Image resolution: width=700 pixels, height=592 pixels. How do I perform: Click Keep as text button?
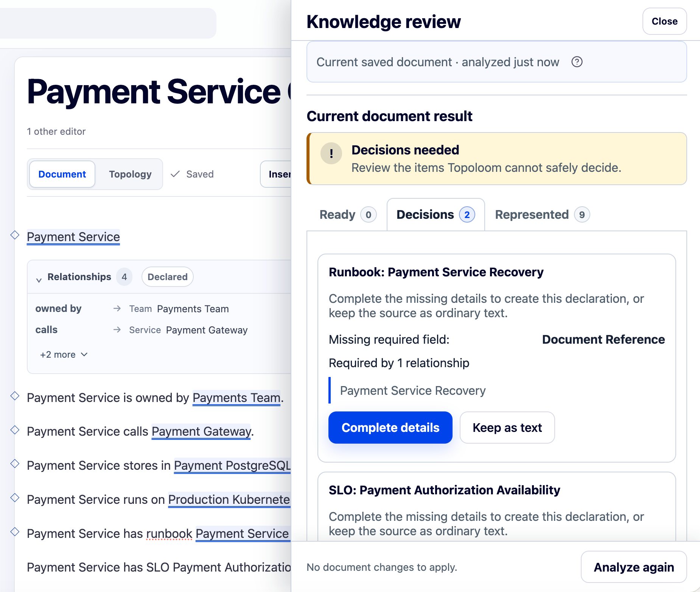click(x=507, y=427)
